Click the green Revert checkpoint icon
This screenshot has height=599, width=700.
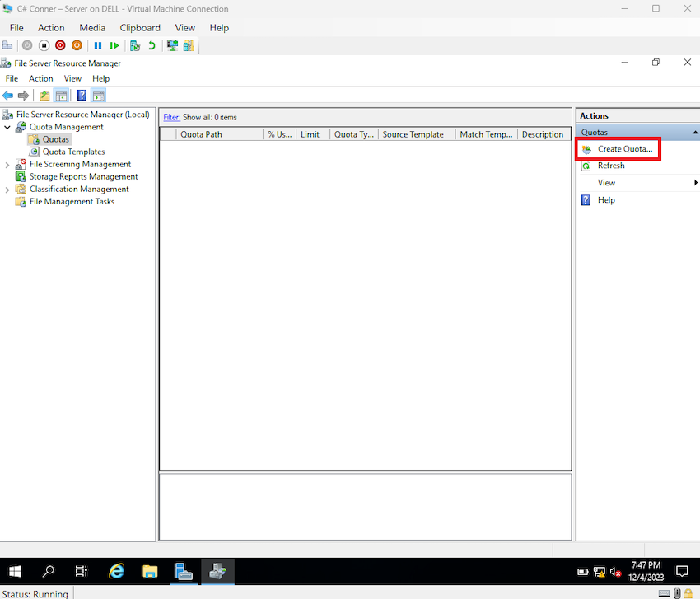152,45
